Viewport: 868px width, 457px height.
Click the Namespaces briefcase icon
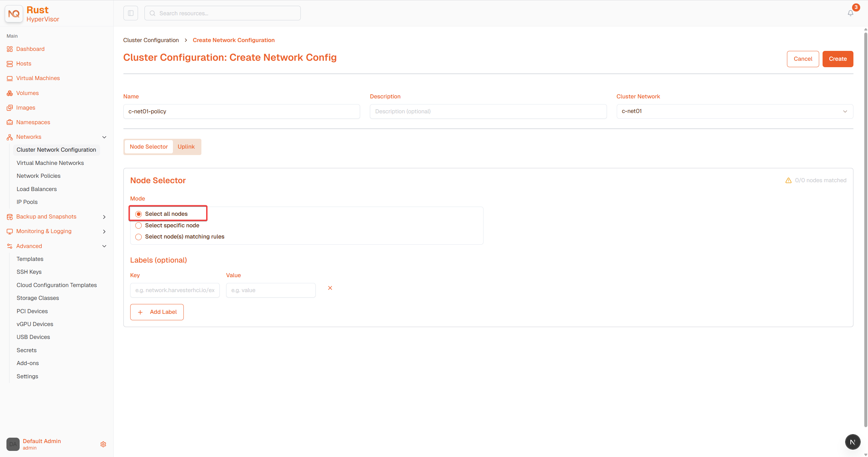click(x=9, y=122)
